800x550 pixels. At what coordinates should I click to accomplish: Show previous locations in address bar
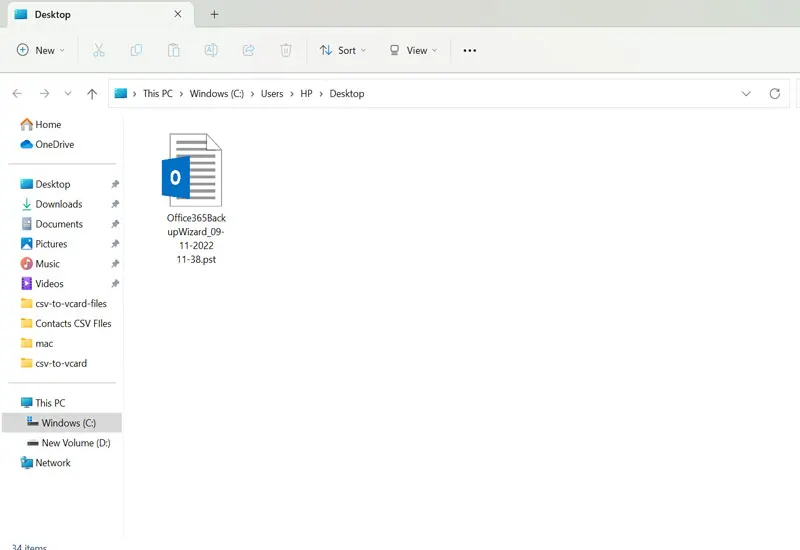point(746,93)
